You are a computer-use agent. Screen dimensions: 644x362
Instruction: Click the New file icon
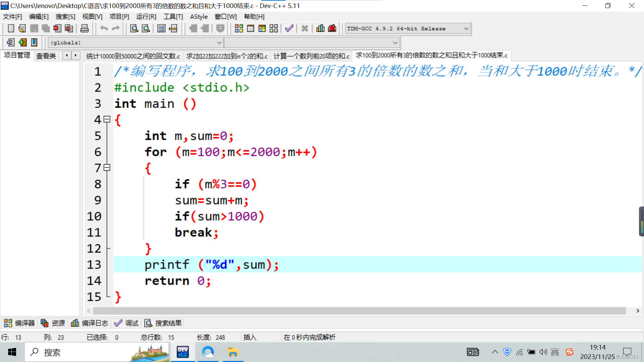pyautogui.click(x=11, y=28)
